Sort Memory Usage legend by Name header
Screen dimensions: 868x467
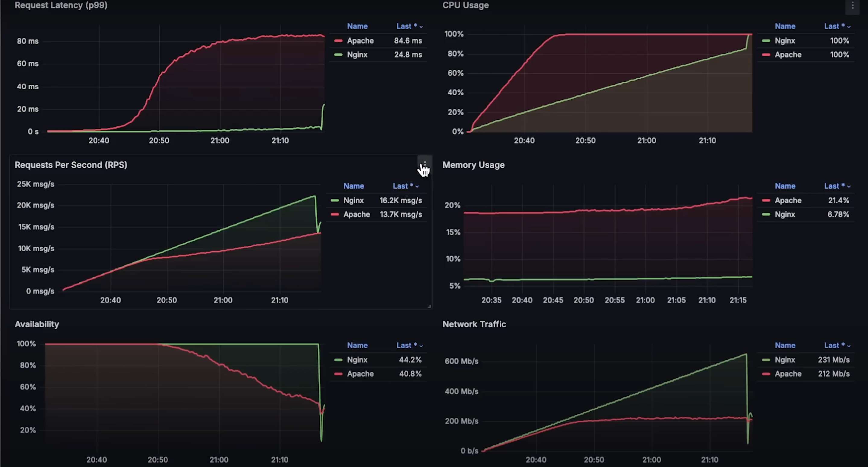785,186
